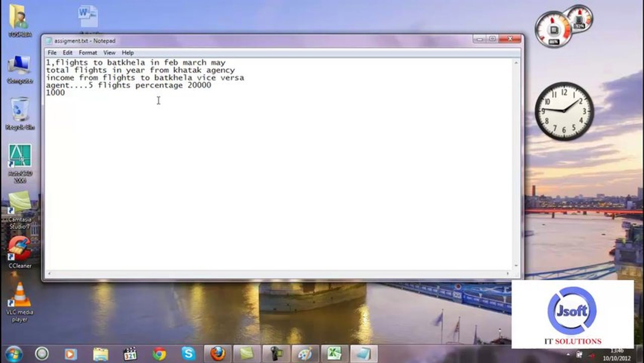
Task: Open the Computer desktop icon
Action: tap(20, 69)
